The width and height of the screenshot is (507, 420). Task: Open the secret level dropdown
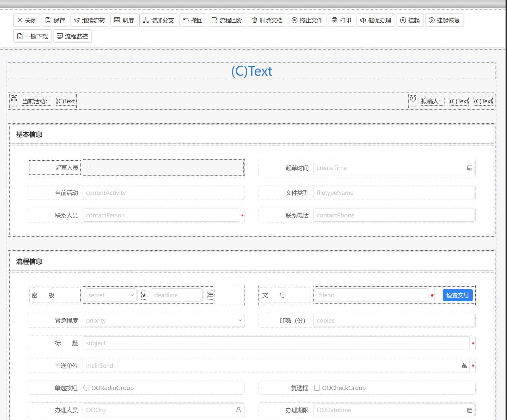[111, 295]
